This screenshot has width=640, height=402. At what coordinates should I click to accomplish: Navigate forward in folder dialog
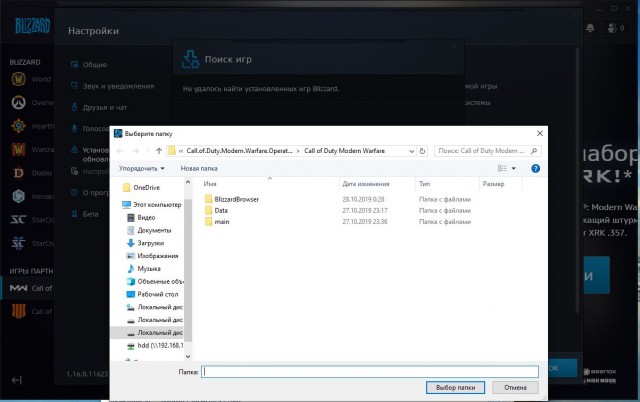(136, 151)
